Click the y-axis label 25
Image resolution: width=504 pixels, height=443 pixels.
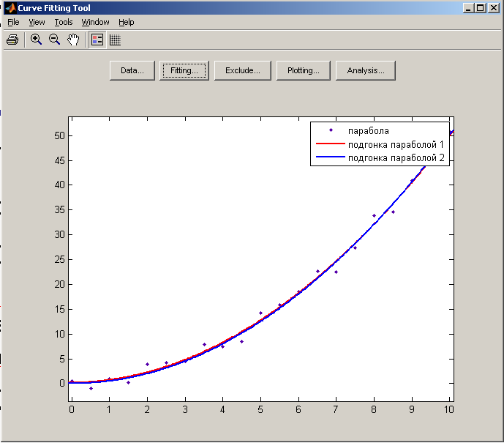point(59,260)
